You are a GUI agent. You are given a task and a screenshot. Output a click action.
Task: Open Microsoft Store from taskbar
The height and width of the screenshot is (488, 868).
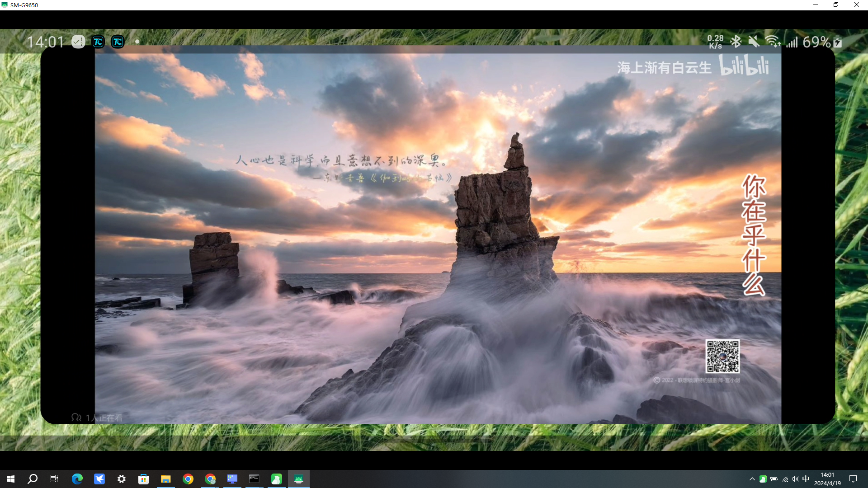pyautogui.click(x=143, y=479)
